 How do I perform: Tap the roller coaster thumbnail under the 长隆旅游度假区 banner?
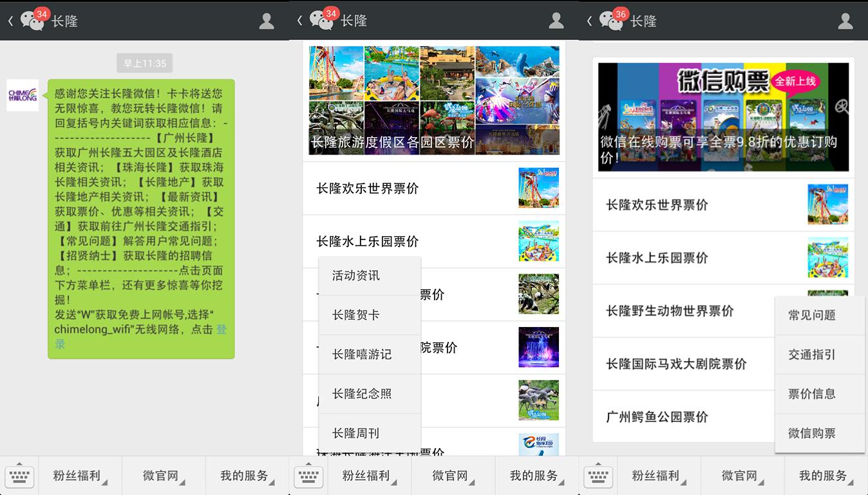pyautogui.click(x=539, y=188)
